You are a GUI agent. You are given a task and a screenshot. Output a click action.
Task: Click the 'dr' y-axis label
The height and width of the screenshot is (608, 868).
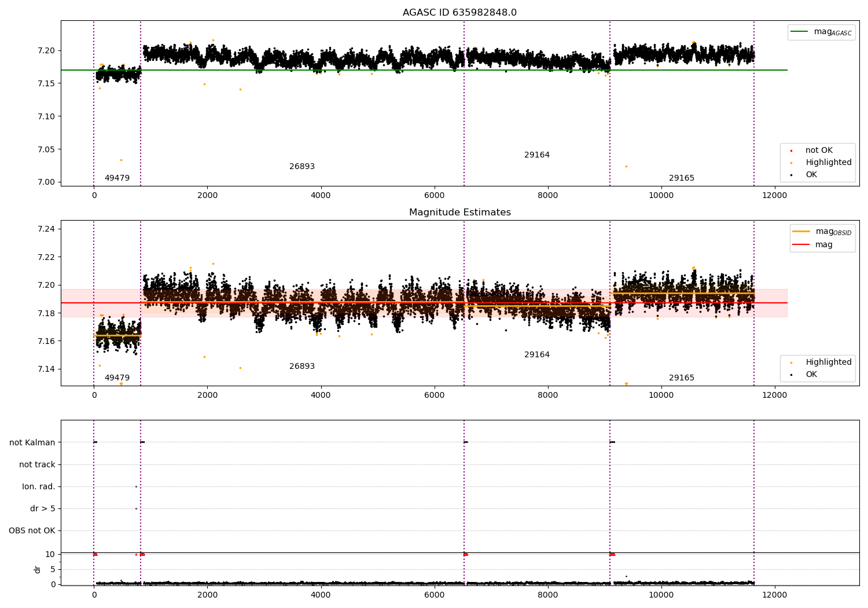coord(38,569)
